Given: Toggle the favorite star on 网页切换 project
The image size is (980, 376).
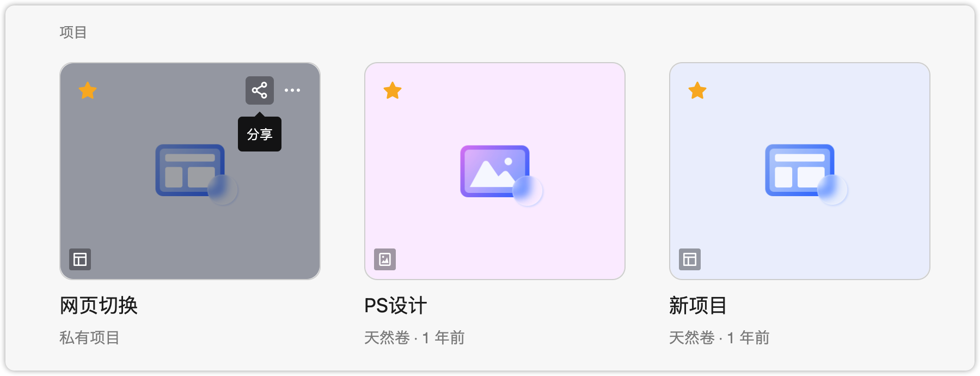Looking at the screenshot, I should point(88,90).
